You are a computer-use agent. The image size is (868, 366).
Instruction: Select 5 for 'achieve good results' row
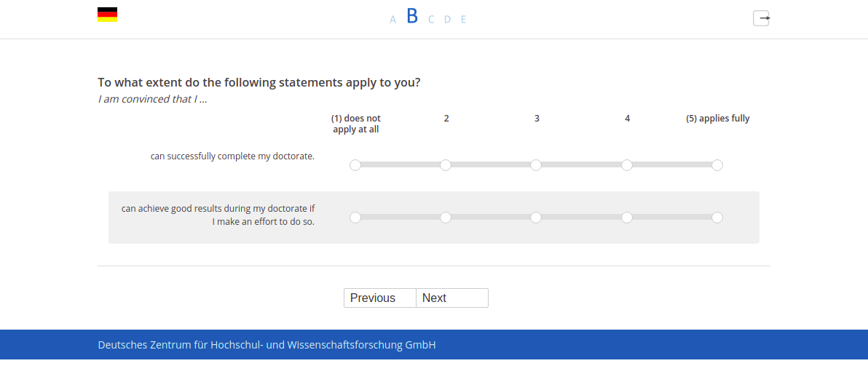[717, 218]
